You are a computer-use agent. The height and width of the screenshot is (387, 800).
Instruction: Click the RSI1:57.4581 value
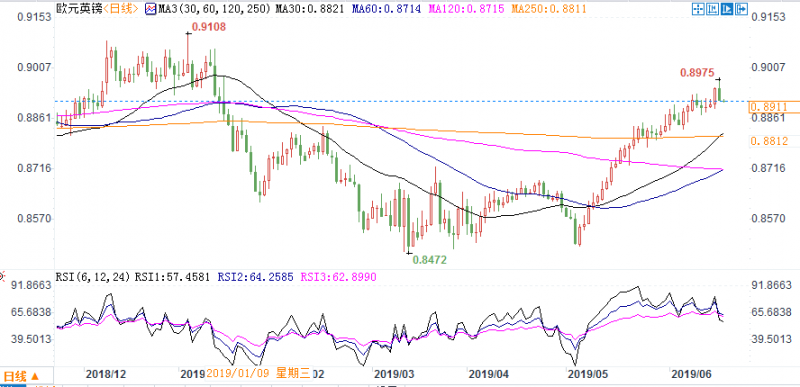(x=173, y=277)
